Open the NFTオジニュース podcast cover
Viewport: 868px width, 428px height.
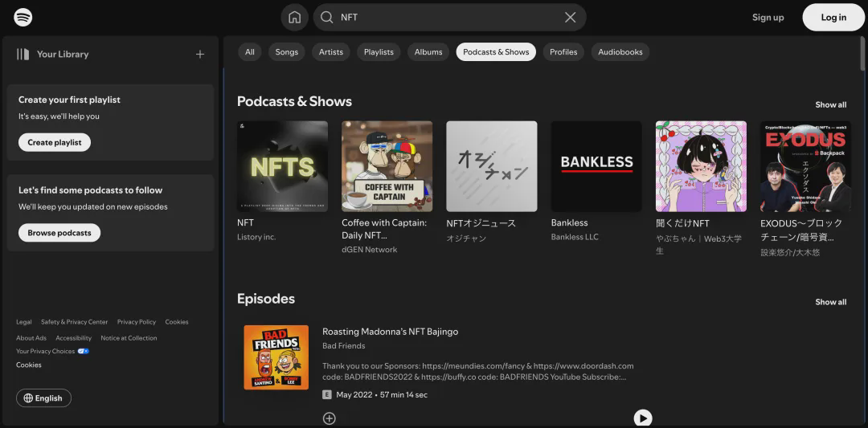click(492, 166)
